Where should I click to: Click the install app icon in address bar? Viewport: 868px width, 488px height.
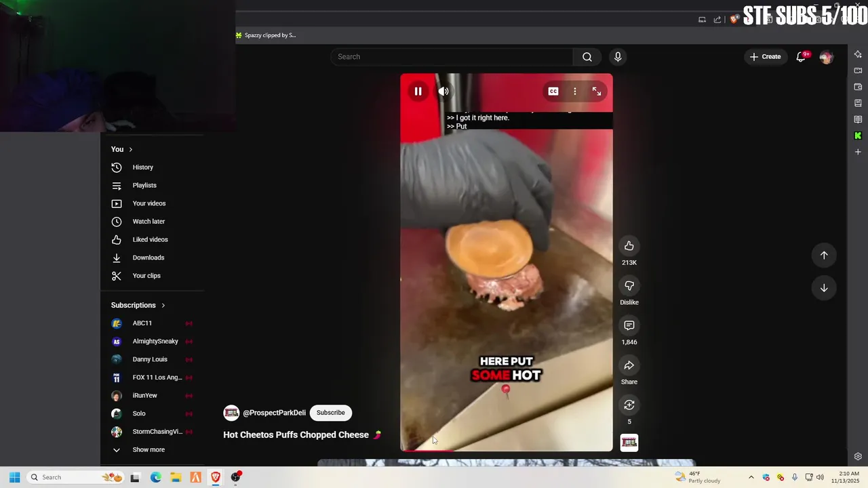702,20
